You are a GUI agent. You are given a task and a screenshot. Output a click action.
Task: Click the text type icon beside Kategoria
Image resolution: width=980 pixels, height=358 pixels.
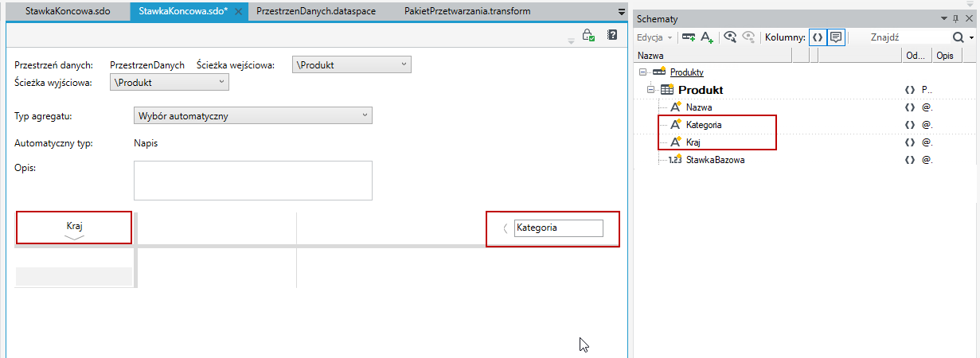[676, 124]
